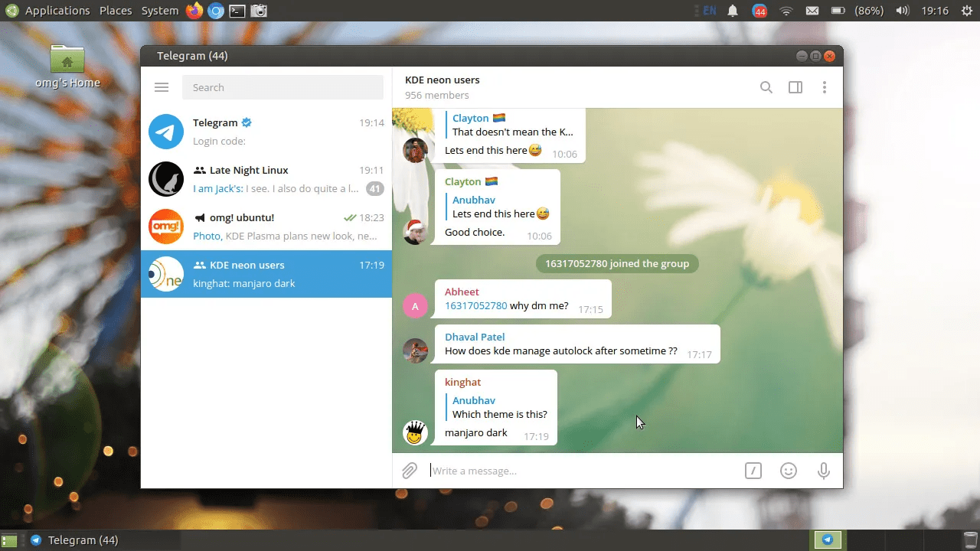Image resolution: width=980 pixels, height=551 pixels.
Task: Open the notification bell in the top panel
Action: tap(733, 10)
